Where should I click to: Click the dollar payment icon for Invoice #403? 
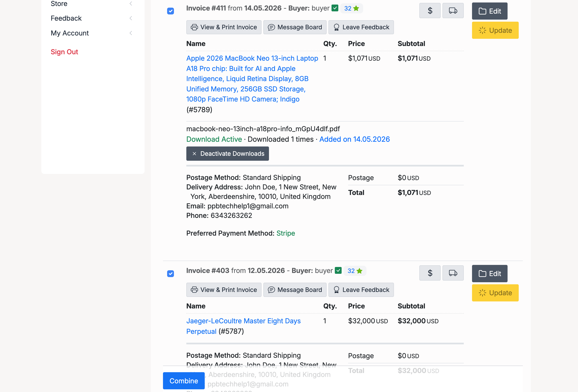pyautogui.click(x=430, y=273)
